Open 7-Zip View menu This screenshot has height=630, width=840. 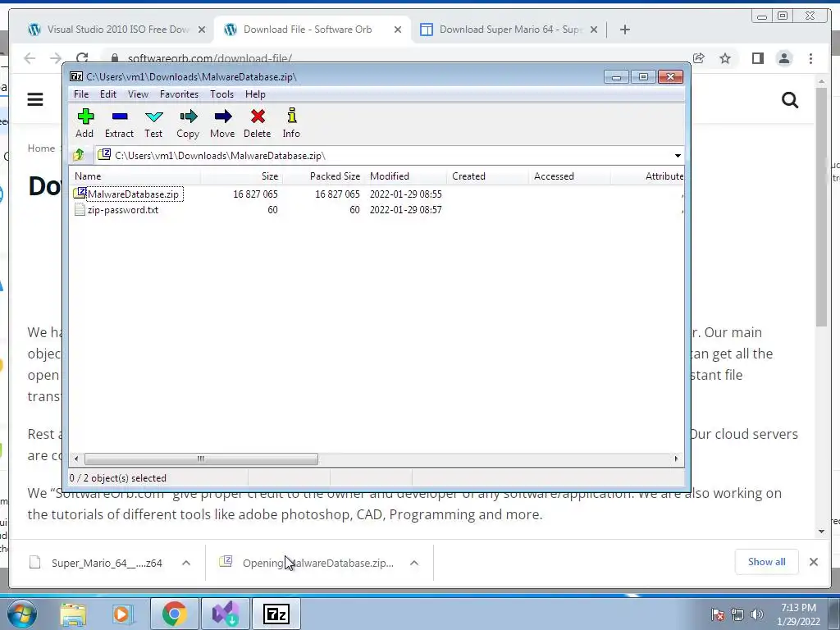[138, 94]
